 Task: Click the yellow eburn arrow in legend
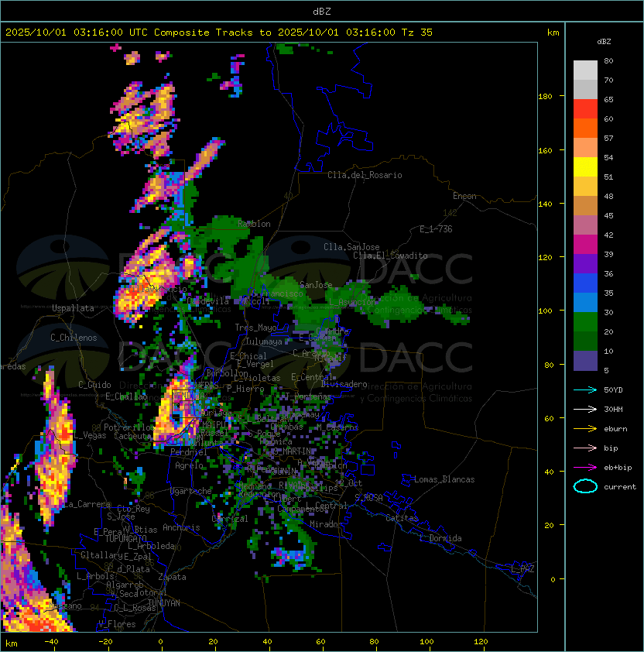585,429
